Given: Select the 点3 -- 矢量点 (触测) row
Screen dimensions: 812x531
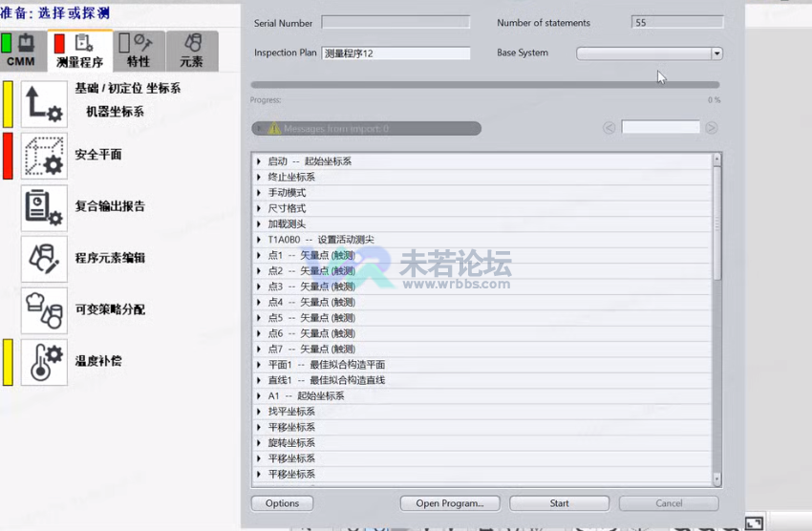Looking at the screenshot, I should tap(482, 287).
